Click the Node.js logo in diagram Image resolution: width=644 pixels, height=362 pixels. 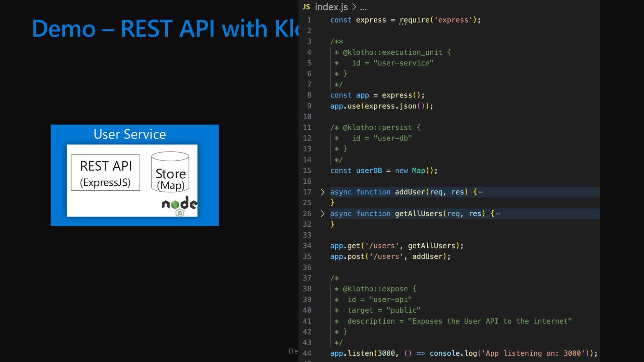[179, 206]
